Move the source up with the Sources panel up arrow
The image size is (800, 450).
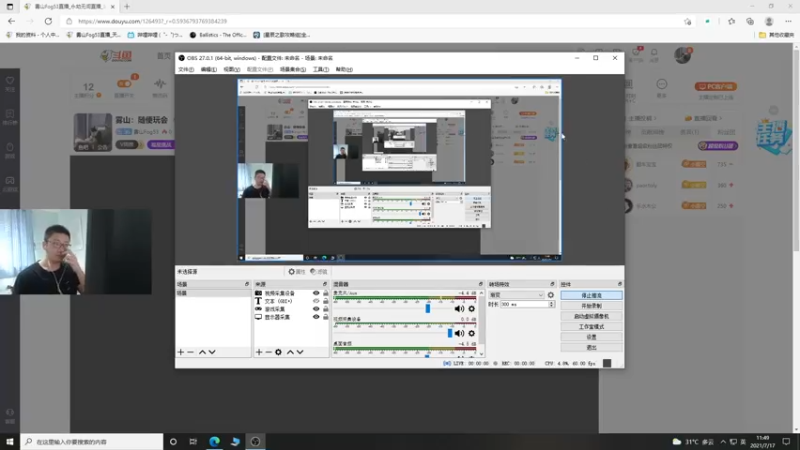[x=290, y=352]
